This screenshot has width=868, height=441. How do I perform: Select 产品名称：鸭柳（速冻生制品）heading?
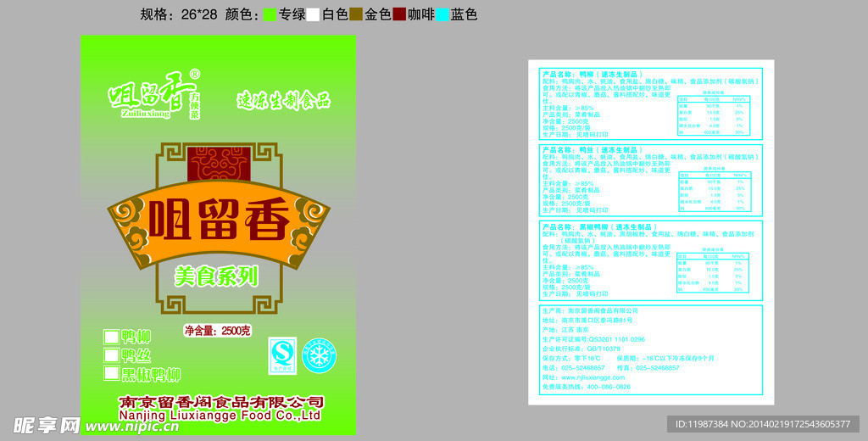point(593,75)
